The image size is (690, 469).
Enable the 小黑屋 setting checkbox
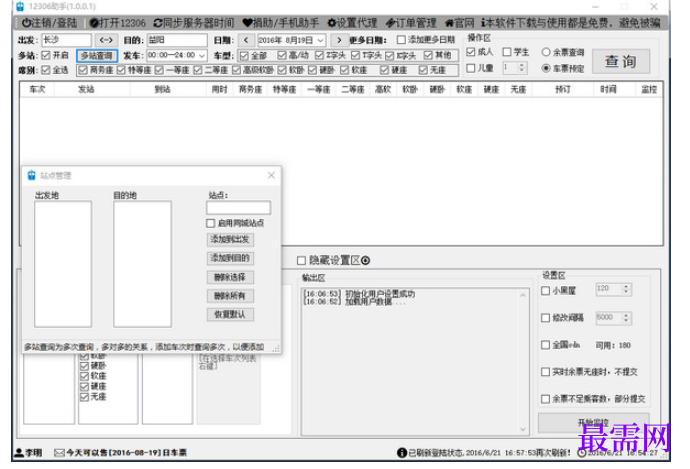coord(546,291)
